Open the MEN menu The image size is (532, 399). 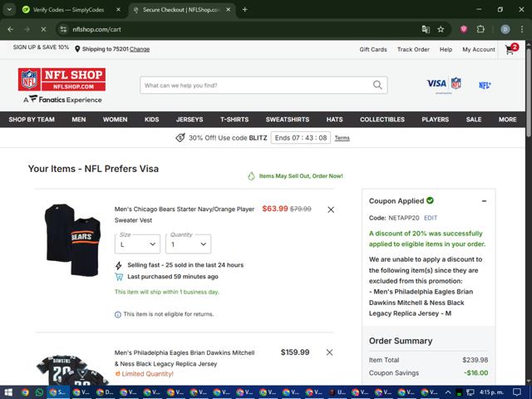tap(79, 120)
